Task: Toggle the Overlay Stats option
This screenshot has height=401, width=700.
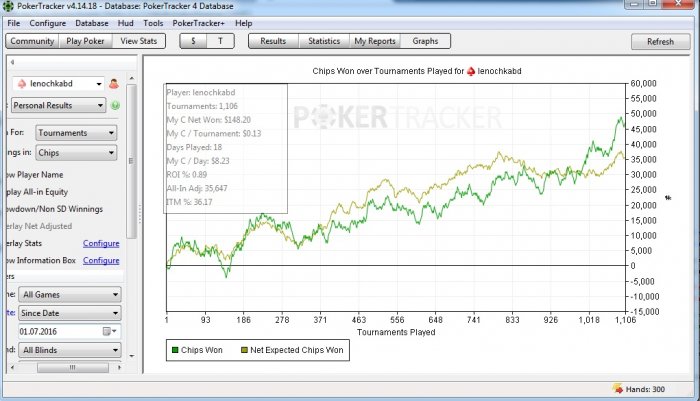Action: point(24,243)
